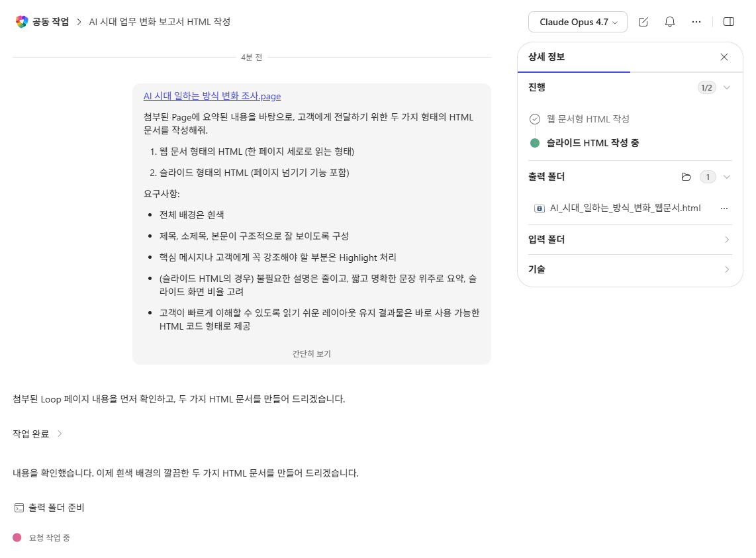Viewport: 756px width, 558px height.
Task: Click the 4분 전 timestamp
Action: point(252,58)
